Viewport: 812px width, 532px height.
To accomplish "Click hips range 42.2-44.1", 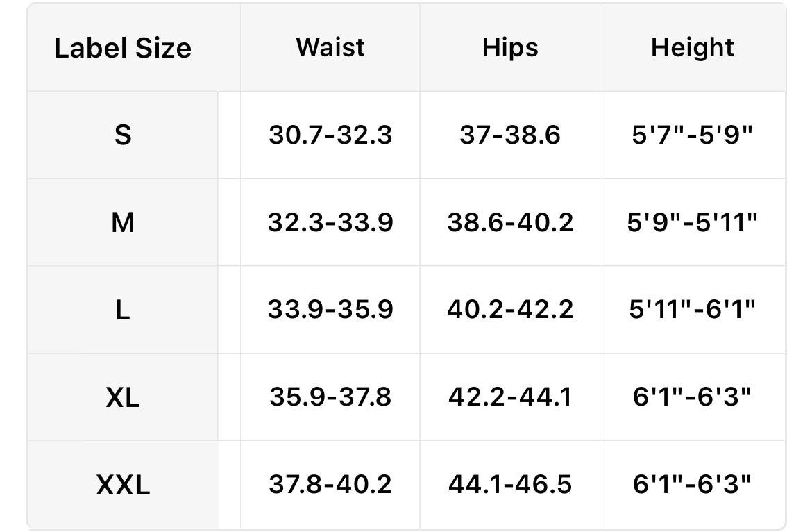I will click(x=510, y=397).
